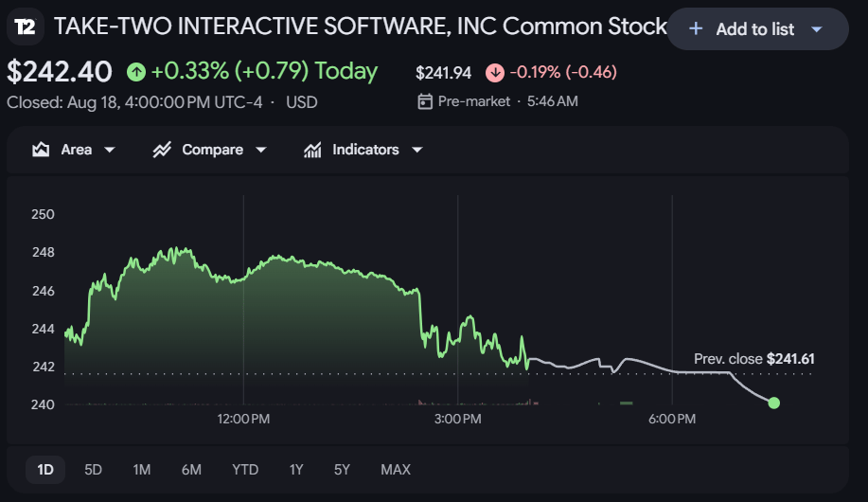Click the plus icon in Add to list

(x=696, y=28)
